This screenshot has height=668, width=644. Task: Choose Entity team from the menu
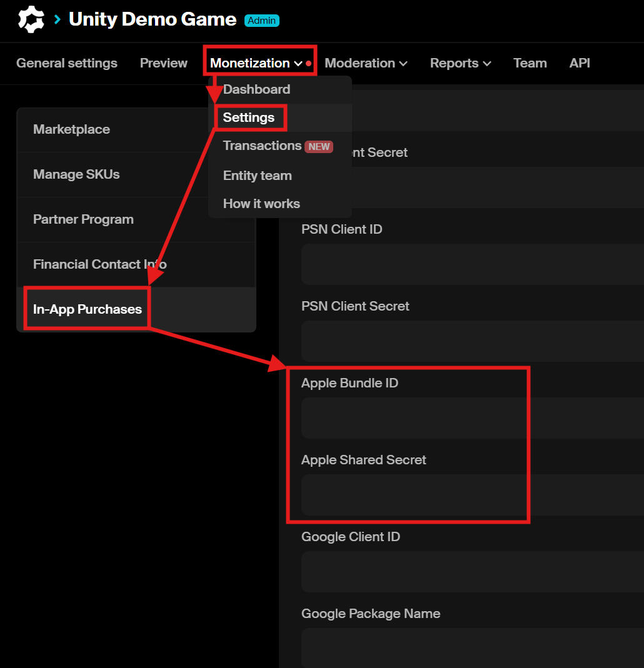pos(280,176)
